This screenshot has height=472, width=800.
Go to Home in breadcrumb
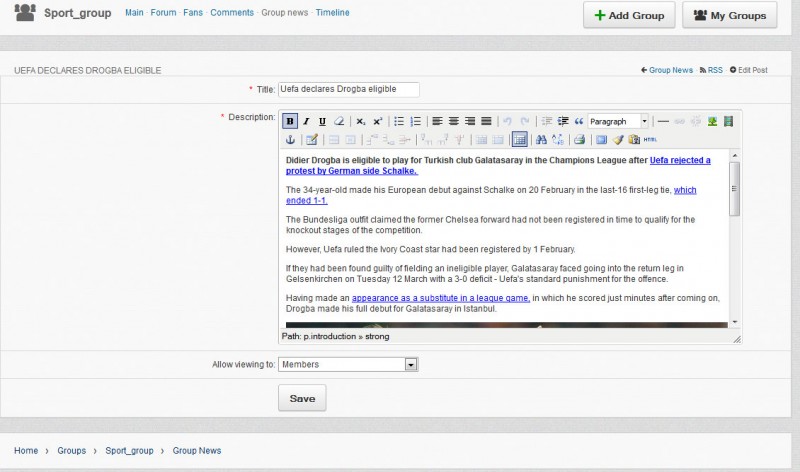(26, 451)
